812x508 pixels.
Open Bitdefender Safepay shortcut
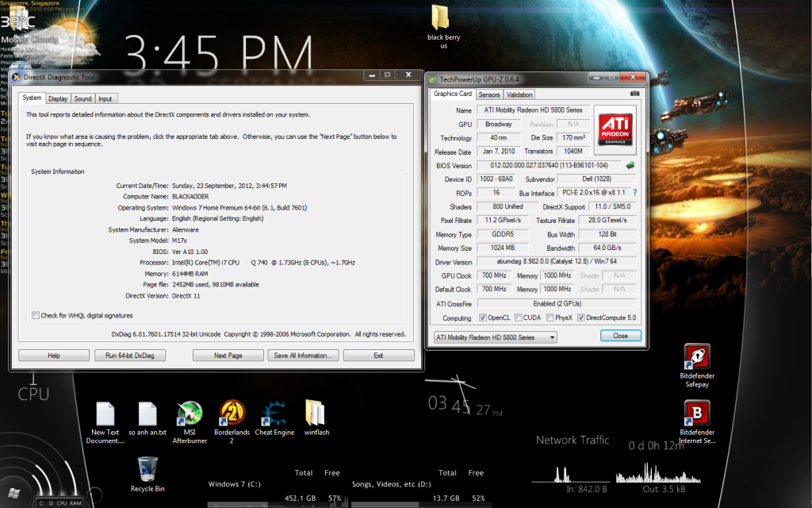tap(697, 358)
